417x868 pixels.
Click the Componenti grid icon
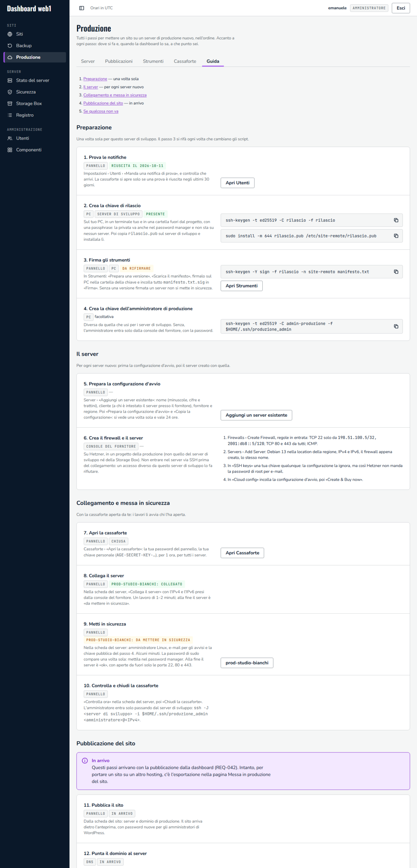click(10, 150)
